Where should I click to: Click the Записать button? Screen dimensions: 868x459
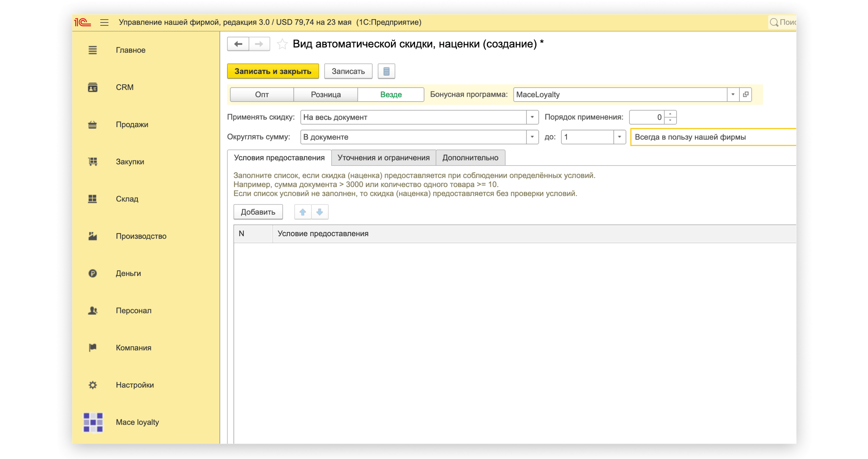pos(348,71)
